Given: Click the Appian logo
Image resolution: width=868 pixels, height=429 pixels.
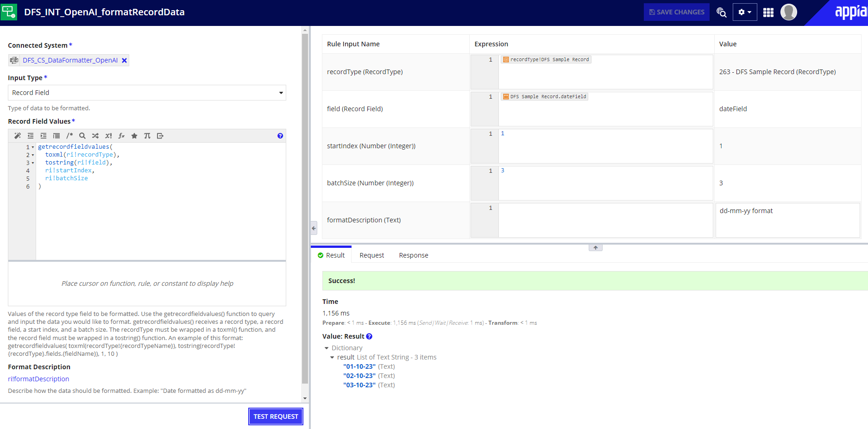Looking at the screenshot, I should (850, 12).
